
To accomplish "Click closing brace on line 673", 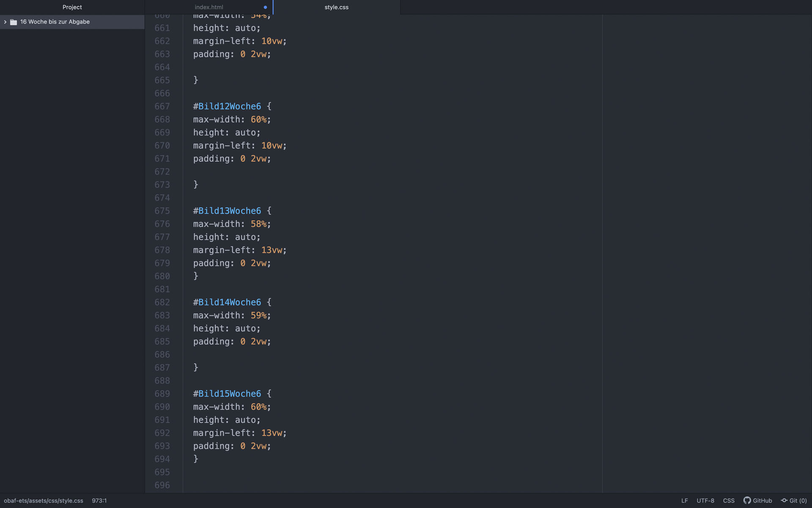I will tap(196, 185).
